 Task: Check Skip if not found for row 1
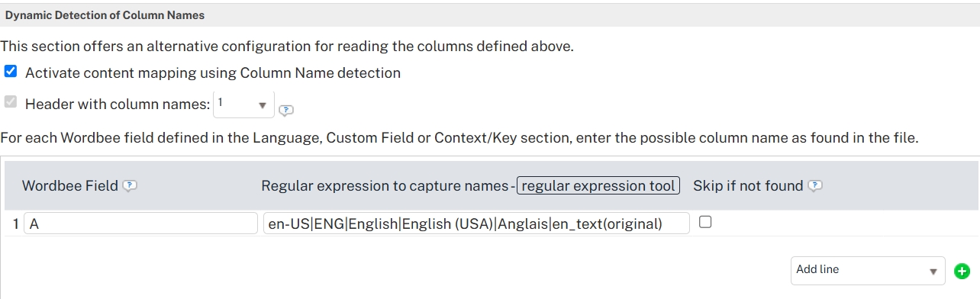click(705, 222)
